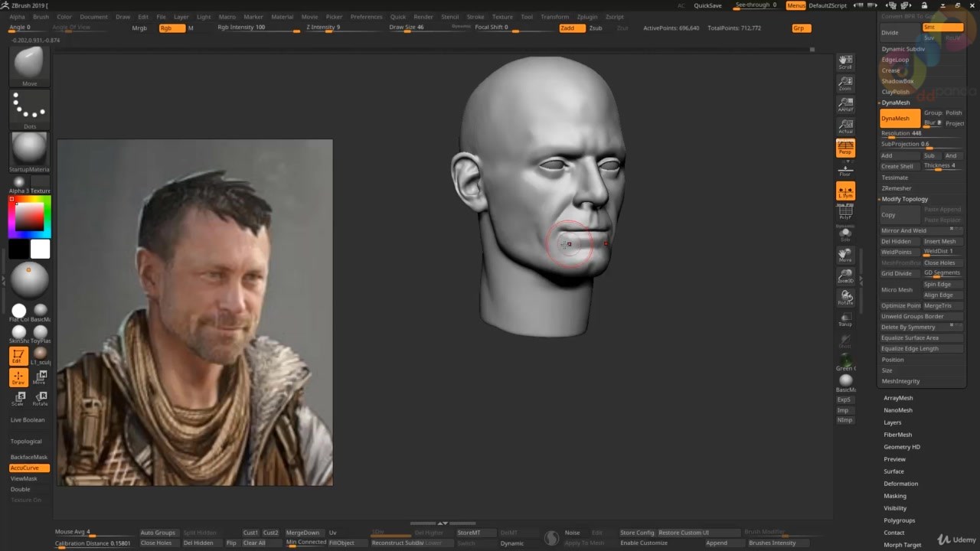Click the Calibration Distance field
Viewport: 980px width, 551px height.
(93, 543)
